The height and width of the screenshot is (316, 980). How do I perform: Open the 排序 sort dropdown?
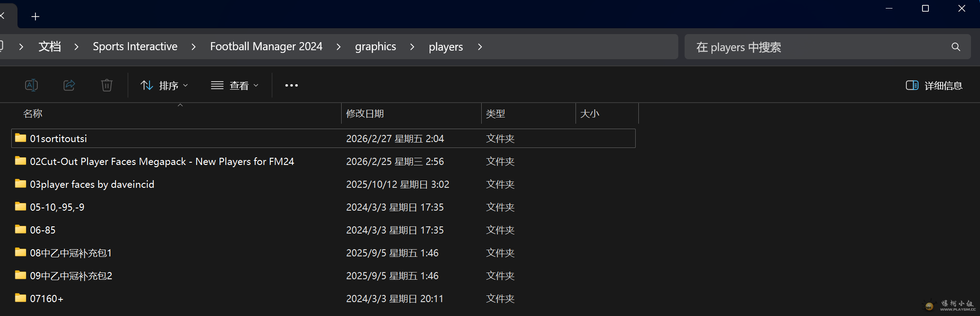point(164,85)
